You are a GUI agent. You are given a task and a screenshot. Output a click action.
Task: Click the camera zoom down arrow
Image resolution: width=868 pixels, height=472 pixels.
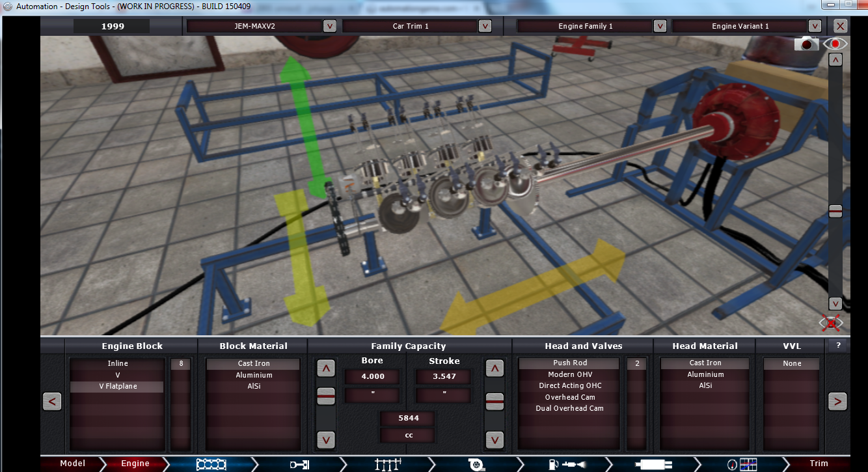835,303
